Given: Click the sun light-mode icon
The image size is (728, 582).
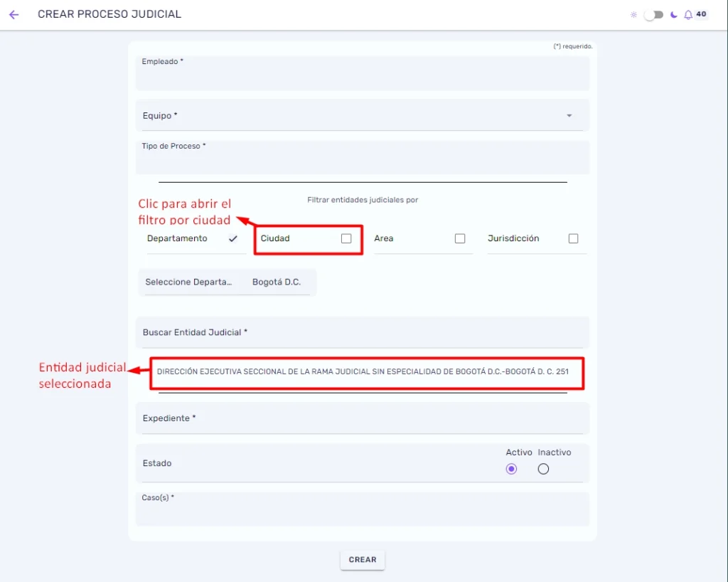Looking at the screenshot, I should [x=633, y=15].
